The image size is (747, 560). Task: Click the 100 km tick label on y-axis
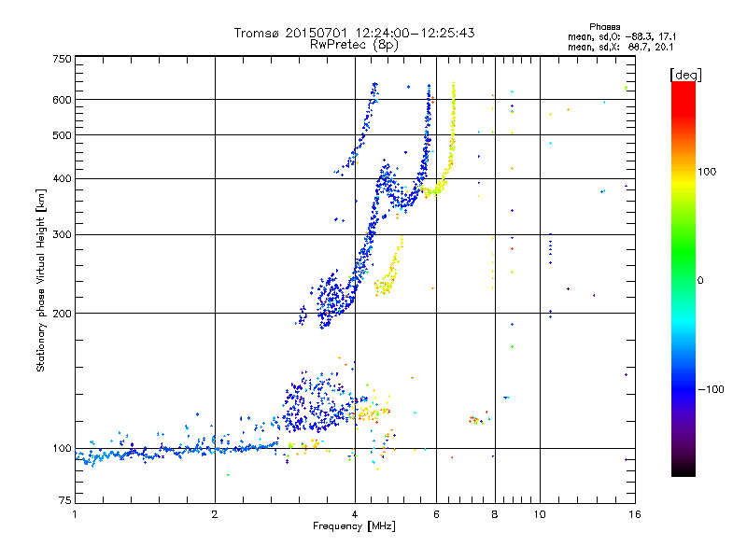(x=62, y=448)
